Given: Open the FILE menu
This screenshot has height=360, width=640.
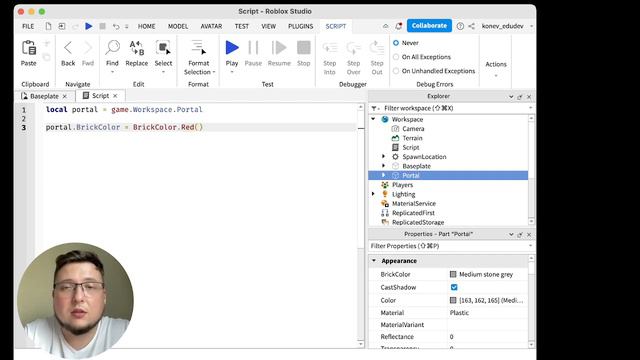Looking at the screenshot, I should (28, 26).
